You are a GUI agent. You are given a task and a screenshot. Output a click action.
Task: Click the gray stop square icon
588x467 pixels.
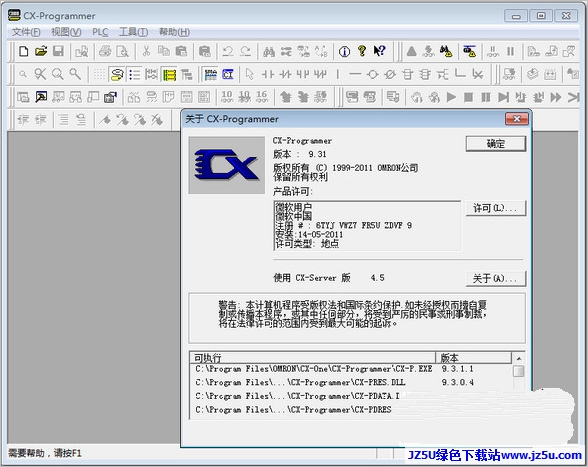pyautogui.click(x=468, y=98)
